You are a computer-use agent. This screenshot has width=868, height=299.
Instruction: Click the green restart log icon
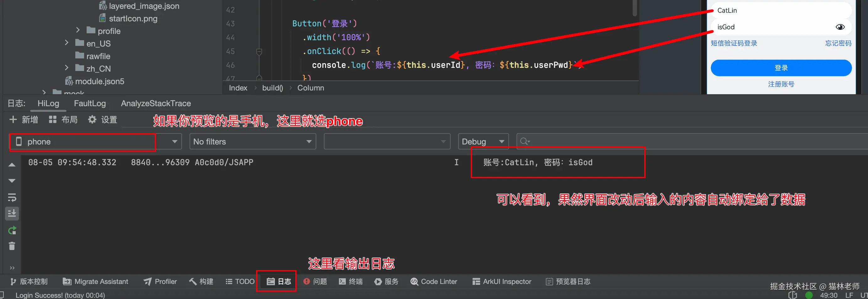tap(12, 231)
